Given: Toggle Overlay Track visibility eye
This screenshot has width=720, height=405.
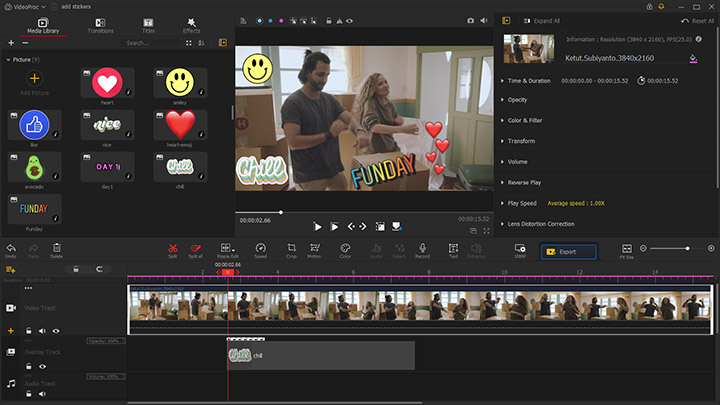Looking at the screenshot, I should click(x=43, y=366).
